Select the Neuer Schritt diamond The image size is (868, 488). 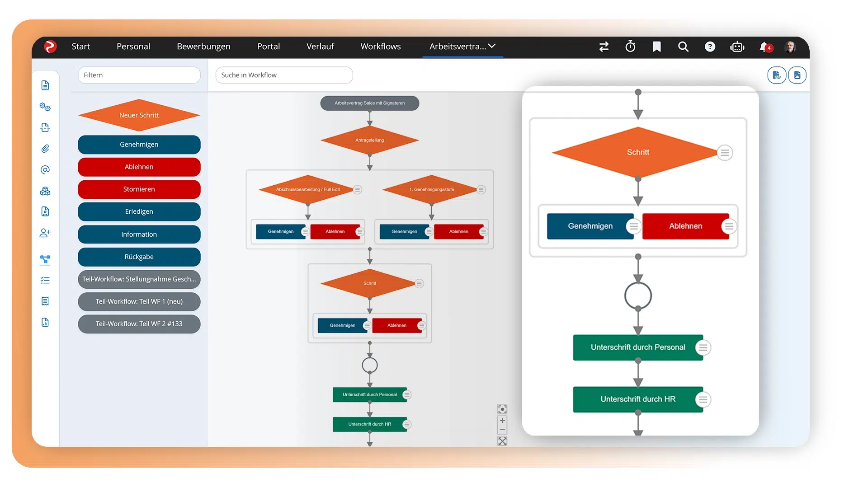[x=139, y=115]
